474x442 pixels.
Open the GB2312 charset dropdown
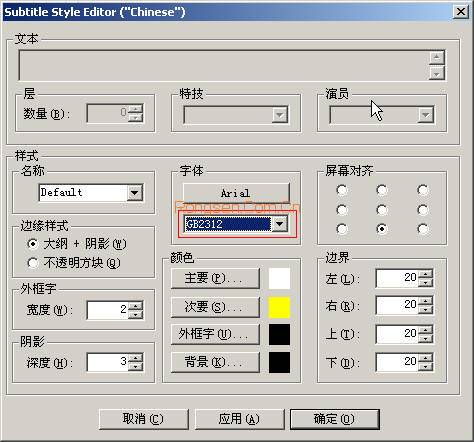(x=280, y=224)
